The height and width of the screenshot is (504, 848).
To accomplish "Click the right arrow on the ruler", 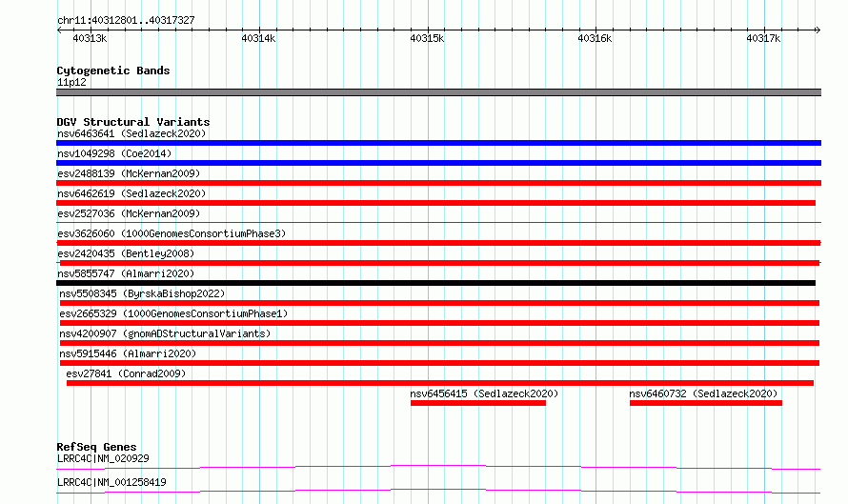I will pyautogui.click(x=818, y=30).
